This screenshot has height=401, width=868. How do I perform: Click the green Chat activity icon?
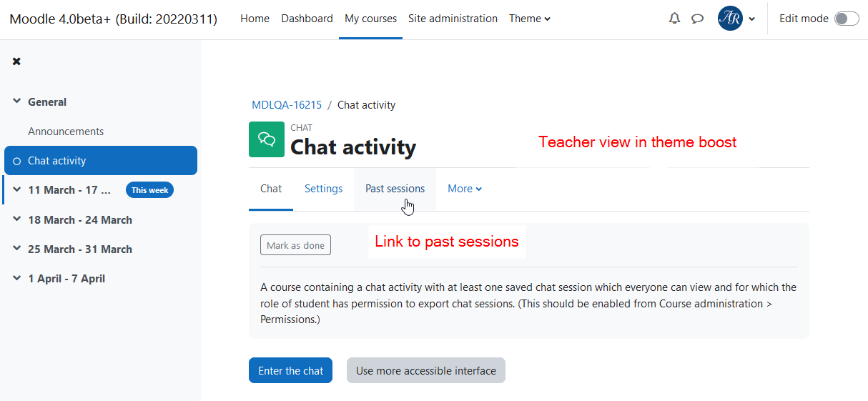point(267,139)
